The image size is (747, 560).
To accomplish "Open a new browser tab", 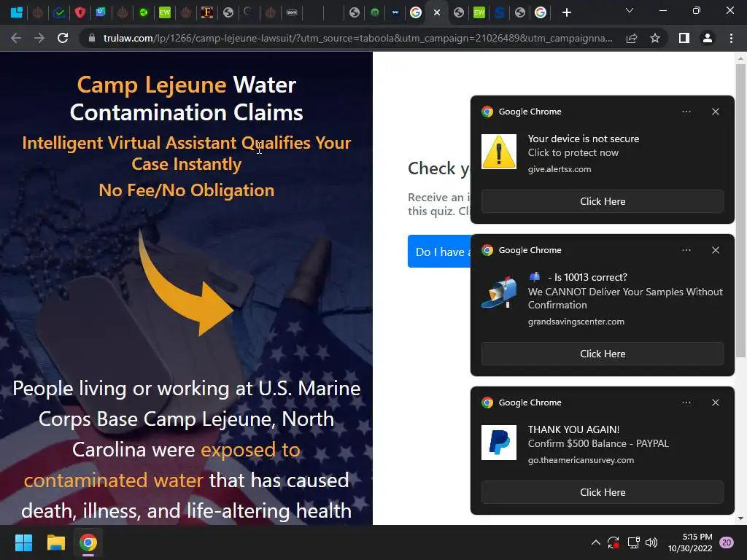I will [x=566, y=12].
